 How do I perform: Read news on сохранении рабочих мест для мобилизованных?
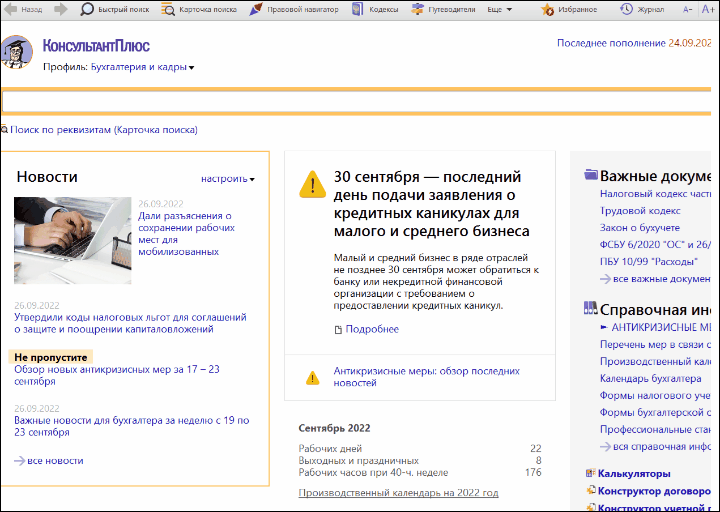[186, 234]
